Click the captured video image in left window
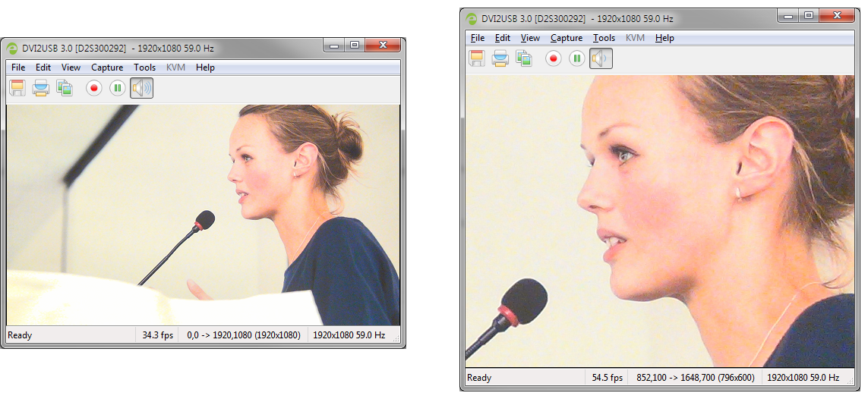 [203, 215]
